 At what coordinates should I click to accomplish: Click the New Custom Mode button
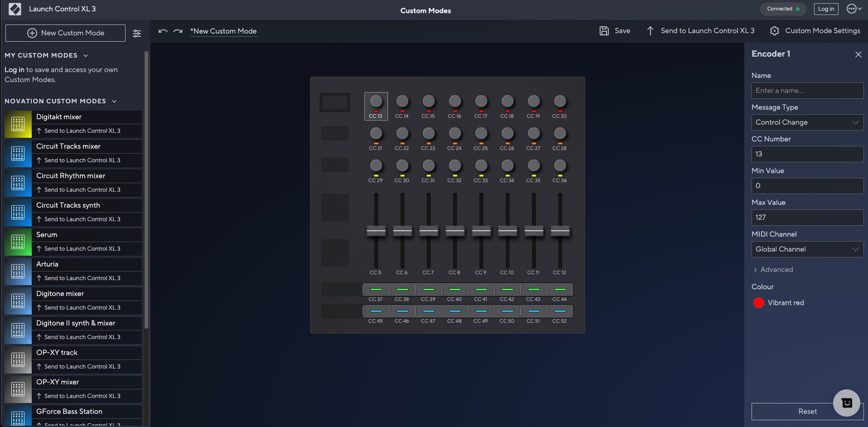(x=65, y=33)
